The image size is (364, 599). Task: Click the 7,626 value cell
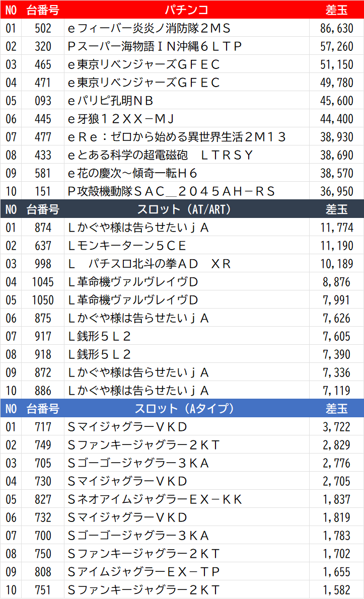coord(336,318)
